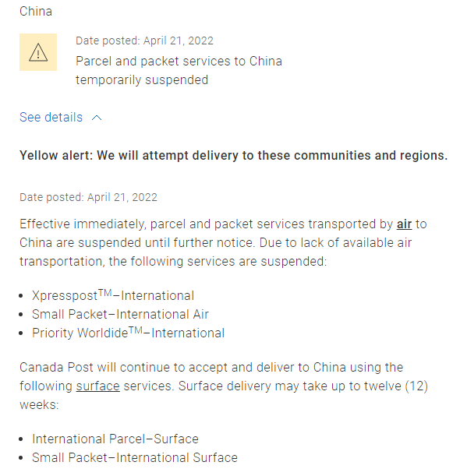Click the underlined word surface
Viewport: 460px width, 476px height.
[97, 386]
